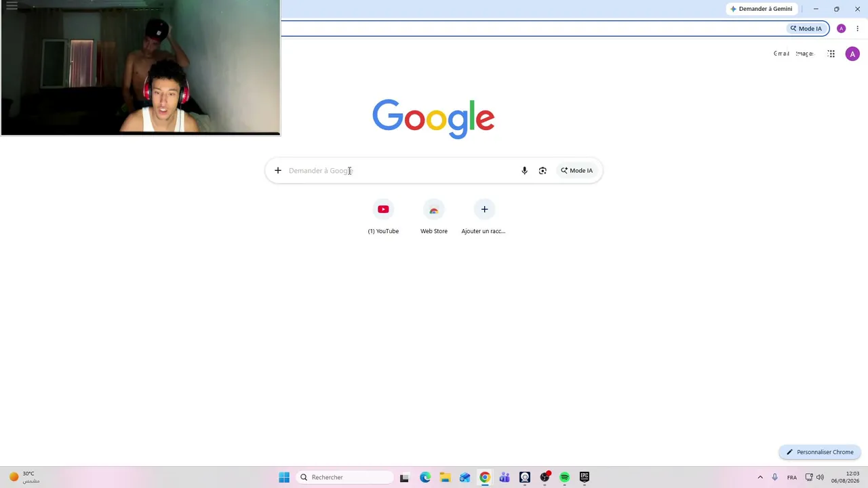Screen dimensions: 868x488
Task: Open the YouTube shortcut
Action: pos(383,218)
